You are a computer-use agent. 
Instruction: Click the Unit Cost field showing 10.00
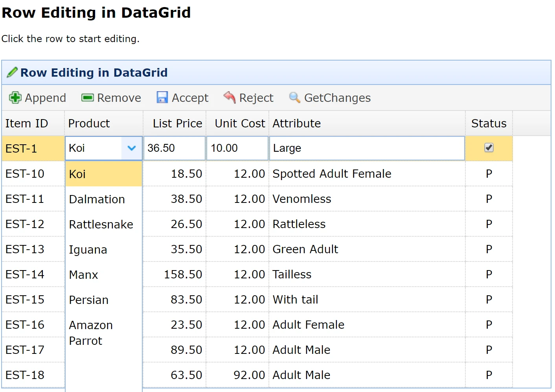[237, 148]
